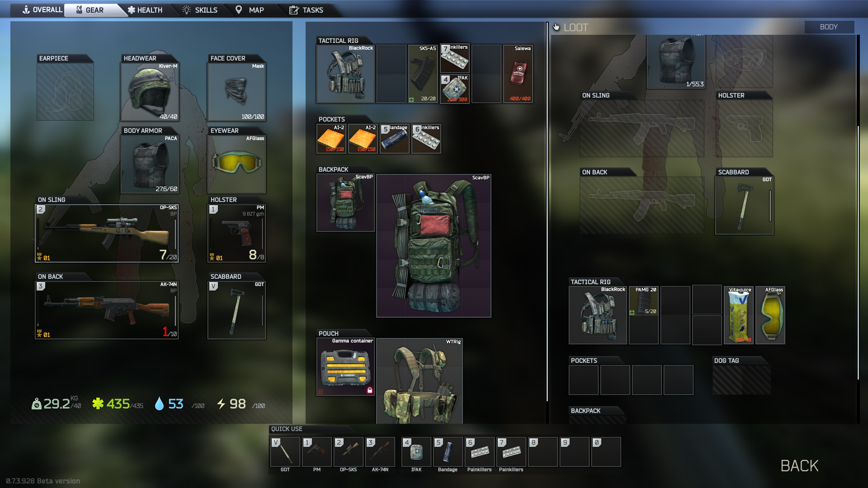Use quick slot 4 IFAK

pos(416,452)
